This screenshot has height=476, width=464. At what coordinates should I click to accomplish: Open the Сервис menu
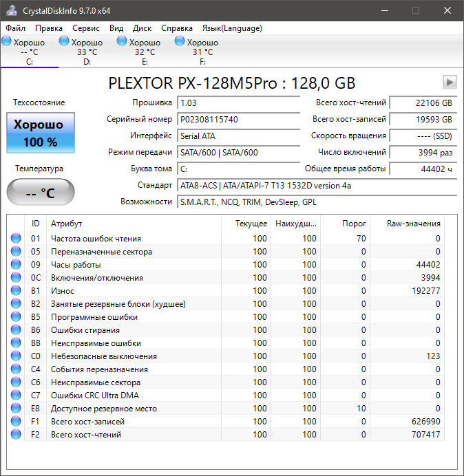pos(85,28)
